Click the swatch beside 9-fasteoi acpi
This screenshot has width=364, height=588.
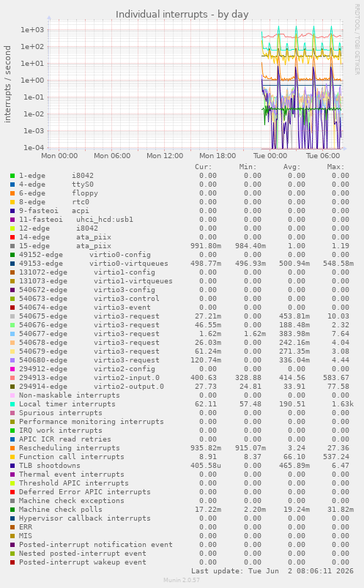12,211
